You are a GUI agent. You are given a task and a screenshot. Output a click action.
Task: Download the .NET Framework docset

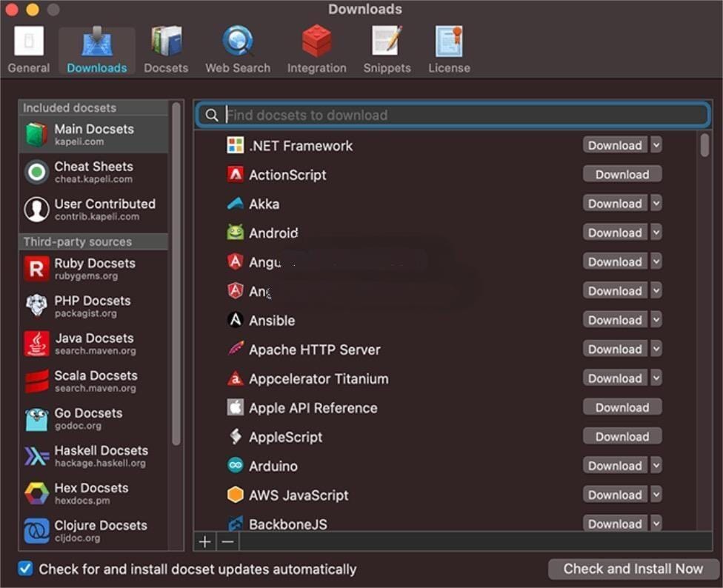[615, 145]
